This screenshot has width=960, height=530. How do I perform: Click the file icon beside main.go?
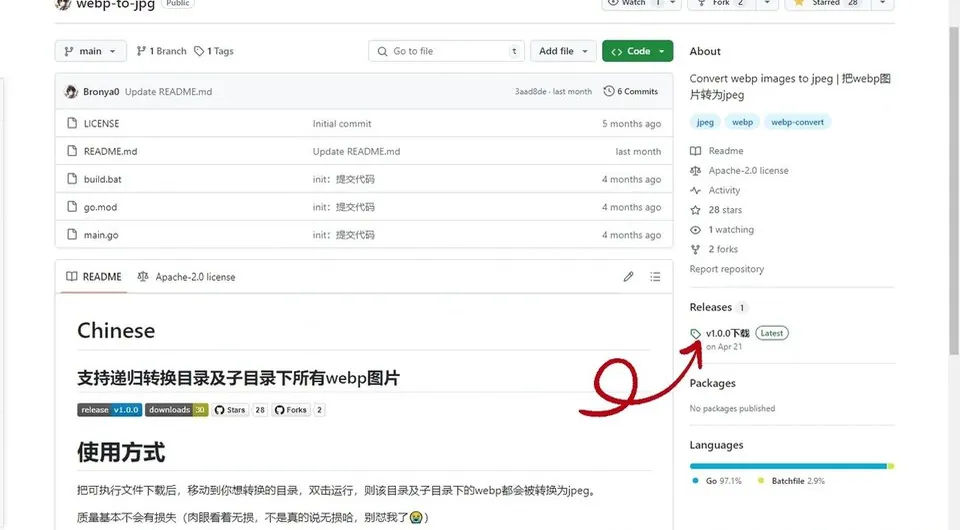[x=72, y=234]
